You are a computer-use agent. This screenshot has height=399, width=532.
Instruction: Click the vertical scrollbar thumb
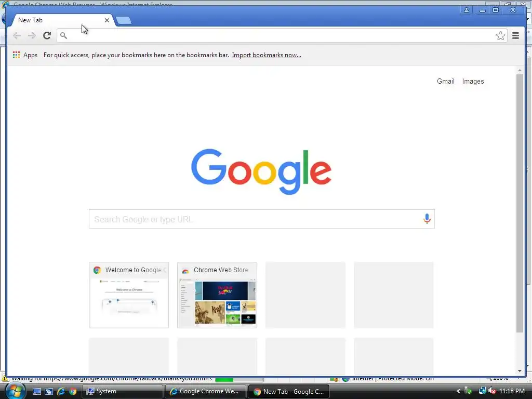520,203
